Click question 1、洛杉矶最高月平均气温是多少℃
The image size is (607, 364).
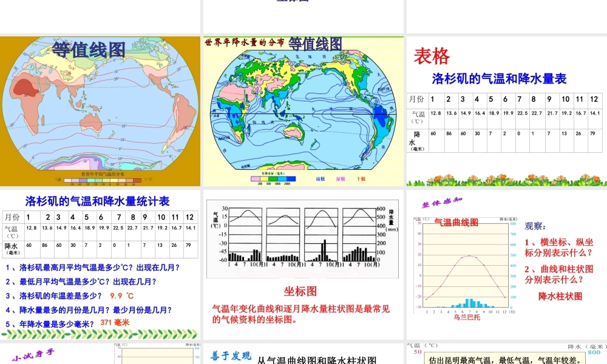92,268
